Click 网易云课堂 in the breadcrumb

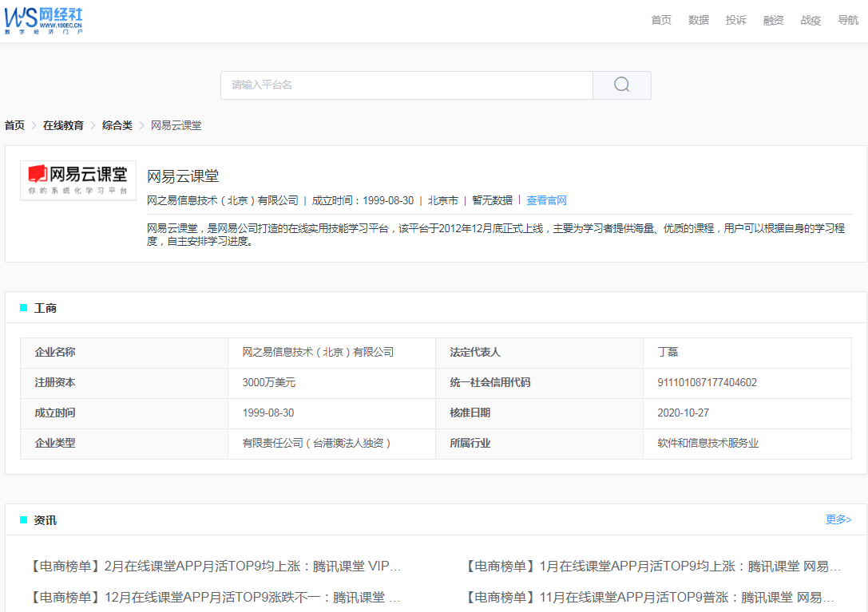[x=176, y=125]
